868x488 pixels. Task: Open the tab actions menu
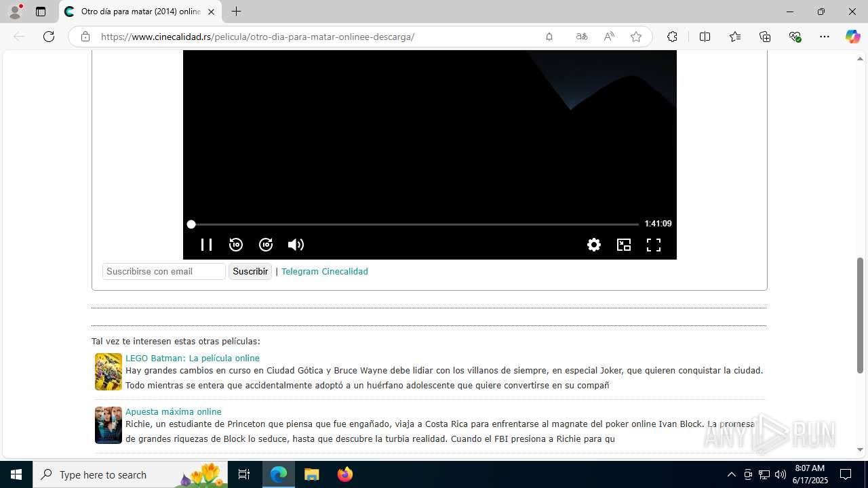(41, 12)
